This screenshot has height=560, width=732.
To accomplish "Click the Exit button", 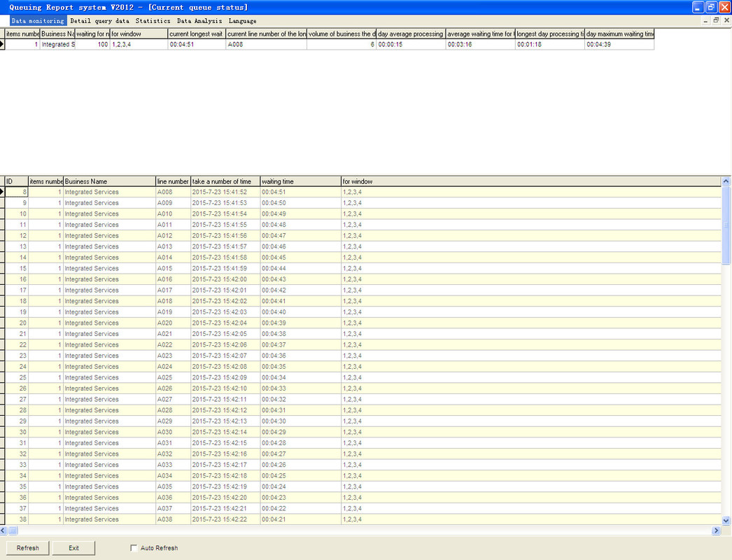I will (73, 548).
